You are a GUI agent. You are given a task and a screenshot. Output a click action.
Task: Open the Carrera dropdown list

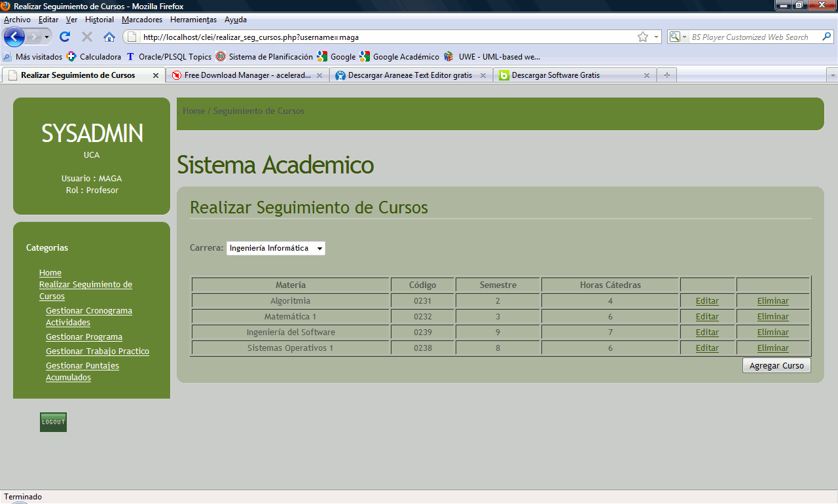coord(276,248)
